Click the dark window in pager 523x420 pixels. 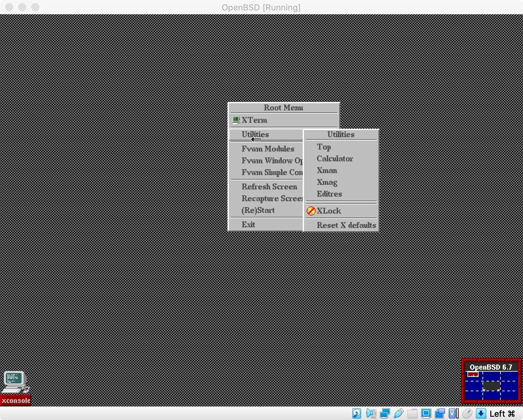(x=491, y=386)
